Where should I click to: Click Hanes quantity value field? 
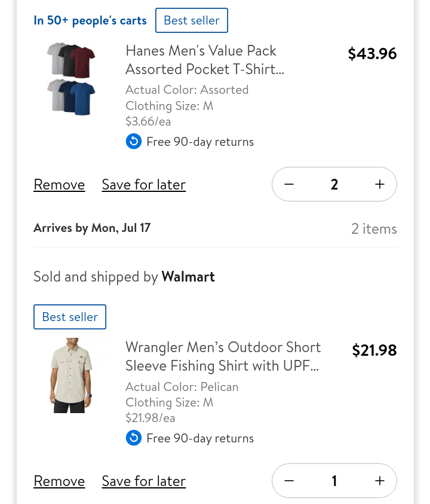pos(334,184)
